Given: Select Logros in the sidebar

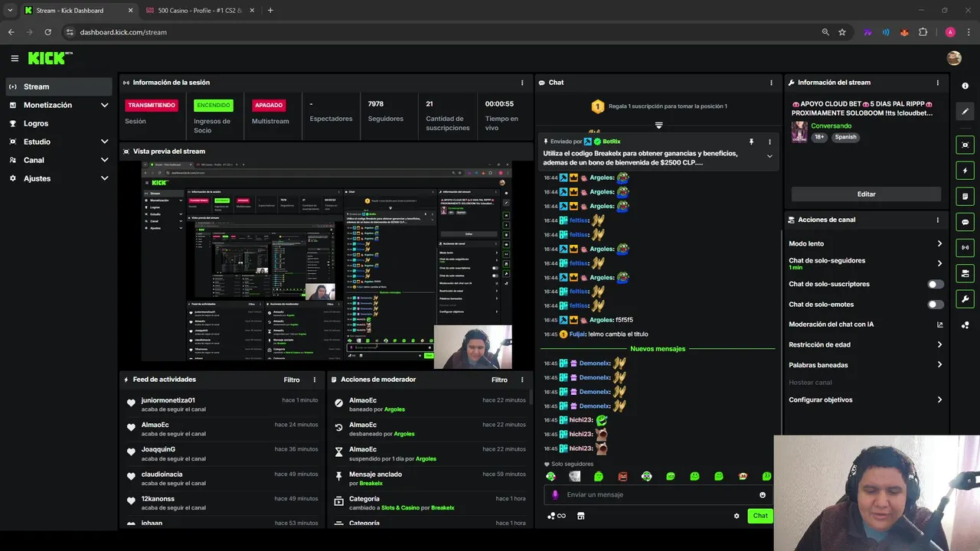Looking at the screenshot, I should 60,123.
